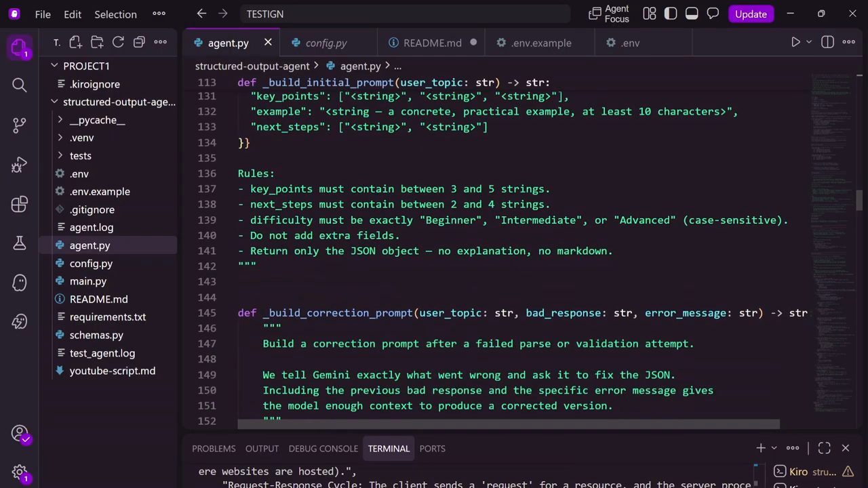Click the TESTIGN command center search box
This screenshot has height=488, width=868.
point(405,14)
